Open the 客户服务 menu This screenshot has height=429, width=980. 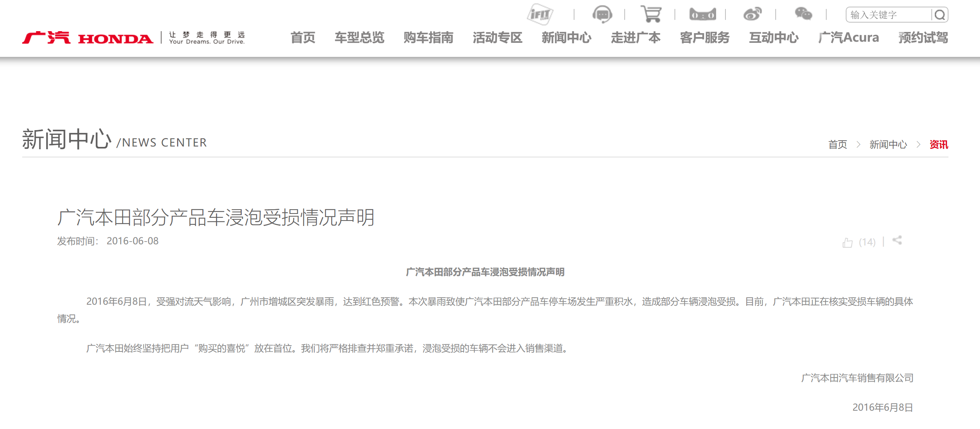tap(704, 38)
